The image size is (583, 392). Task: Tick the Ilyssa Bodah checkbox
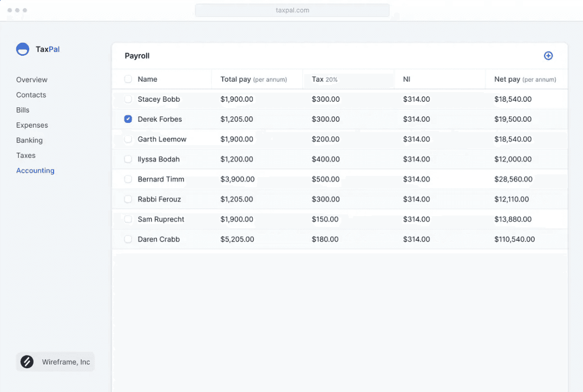(128, 159)
